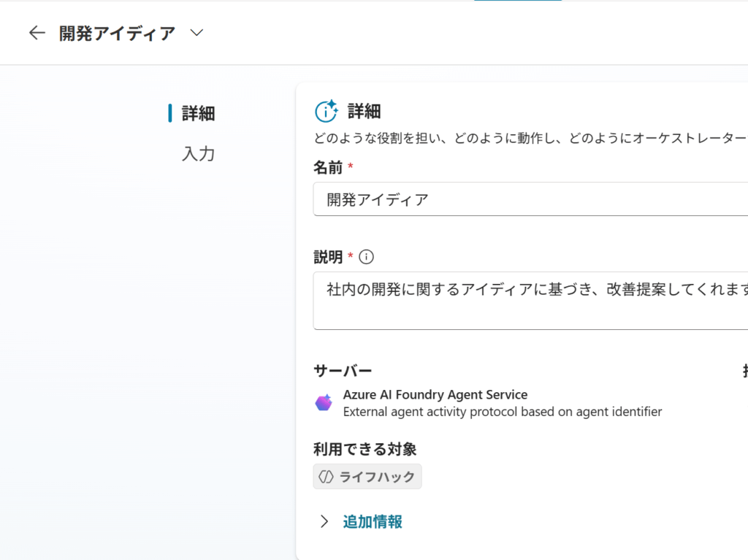Click the Azure AI Foundry purple logo icon
This screenshot has height=560, width=748.
coord(324,403)
